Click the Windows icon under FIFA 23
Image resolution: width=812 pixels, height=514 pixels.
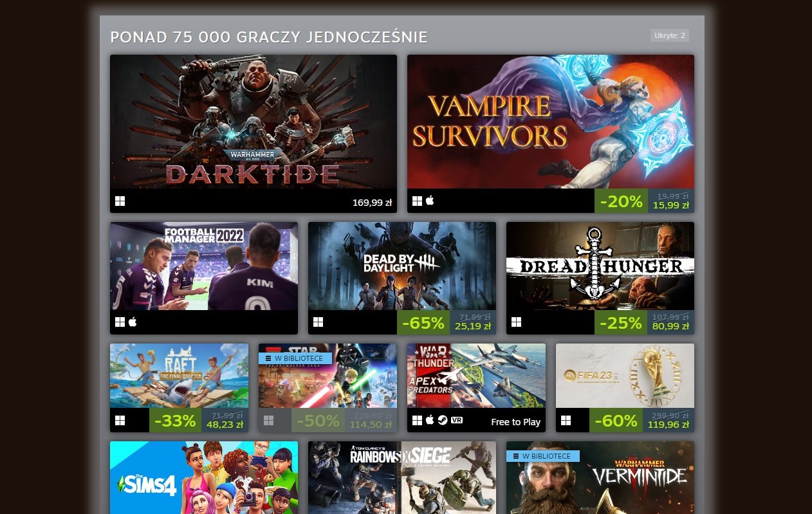(x=566, y=420)
